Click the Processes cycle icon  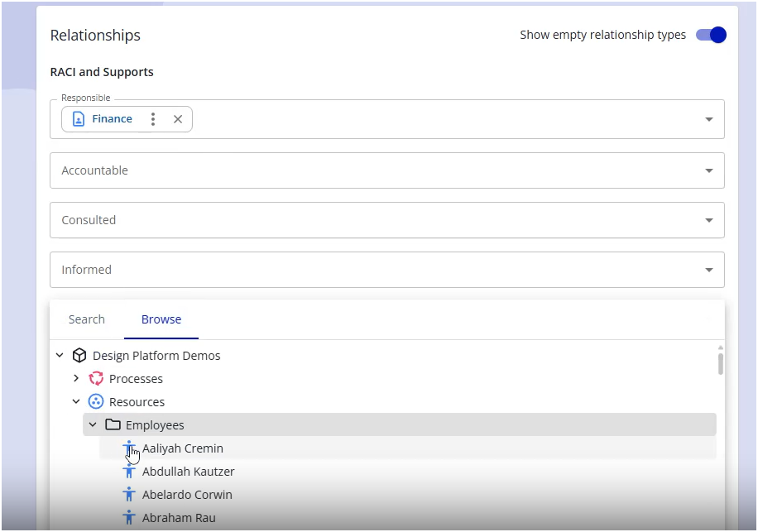[x=96, y=379]
